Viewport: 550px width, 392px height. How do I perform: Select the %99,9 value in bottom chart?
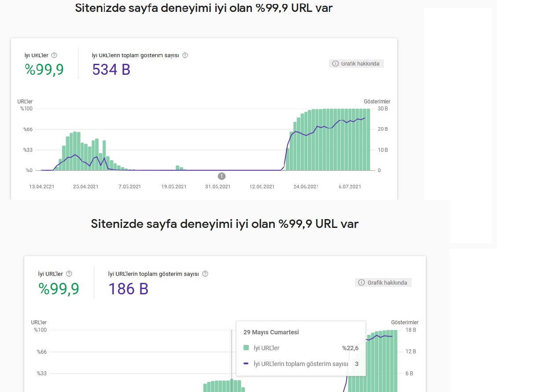pyautogui.click(x=59, y=289)
